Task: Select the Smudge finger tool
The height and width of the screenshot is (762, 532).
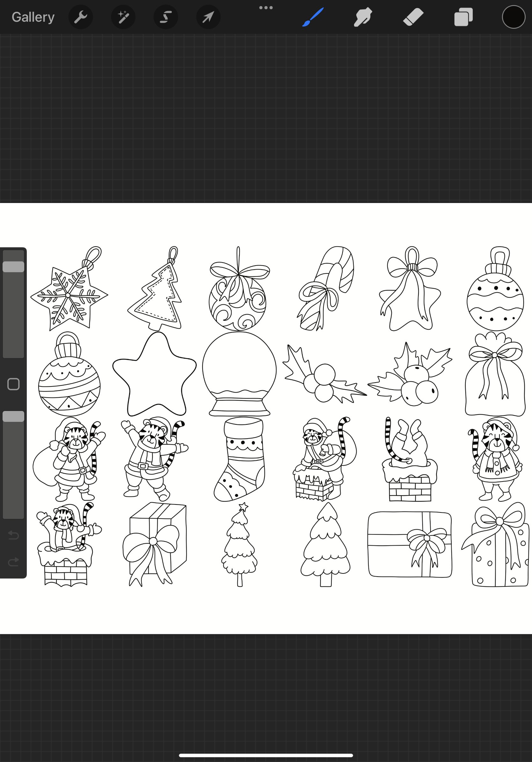Action: (x=363, y=17)
